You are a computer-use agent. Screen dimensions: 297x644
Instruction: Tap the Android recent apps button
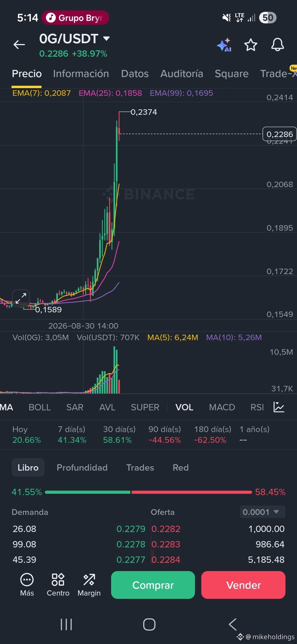tap(66, 624)
